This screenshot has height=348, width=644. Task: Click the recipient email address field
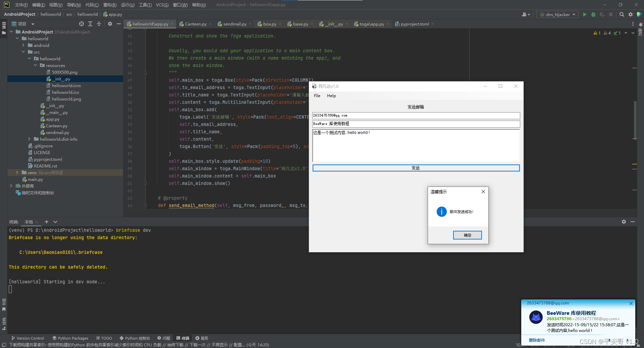click(x=416, y=116)
